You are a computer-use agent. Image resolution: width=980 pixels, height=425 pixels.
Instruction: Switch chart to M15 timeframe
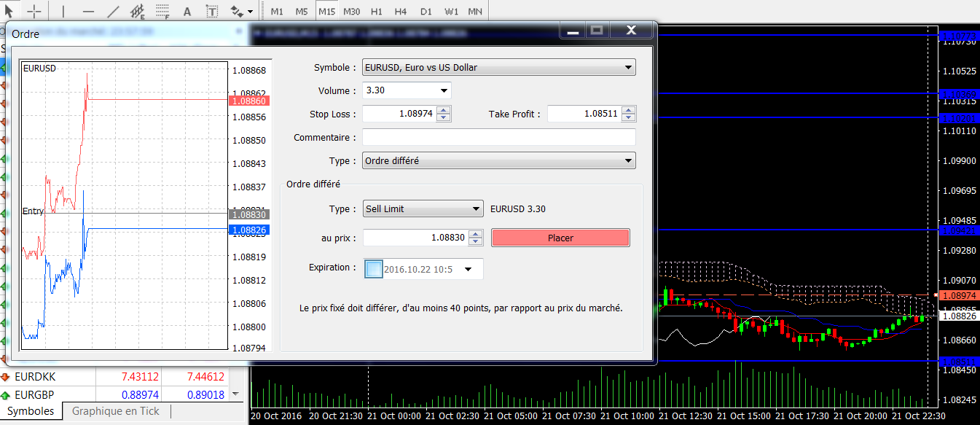click(x=326, y=12)
